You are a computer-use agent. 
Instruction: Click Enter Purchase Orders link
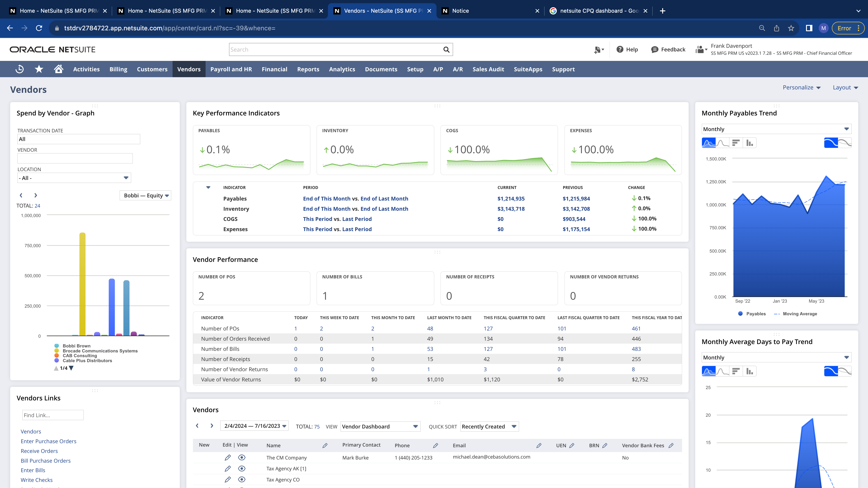coord(48,441)
